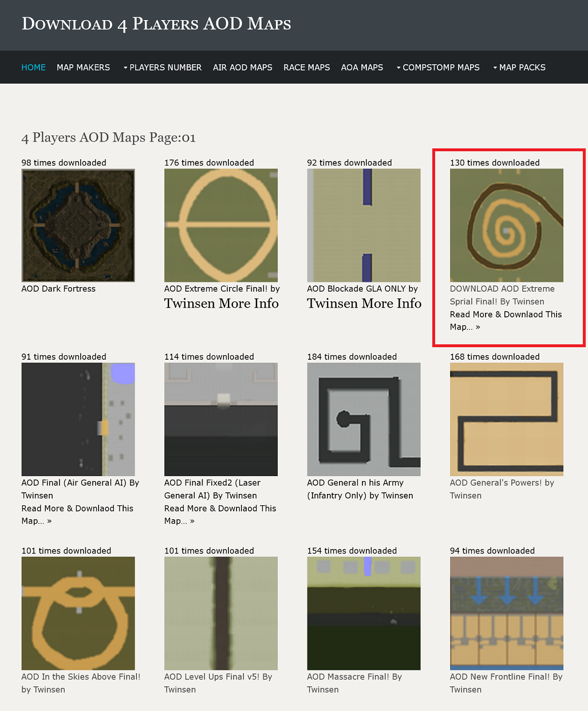Expand the PLAYERS NUMBER dropdown menu
This screenshot has height=711, width=588.
[x=162, y=68]
